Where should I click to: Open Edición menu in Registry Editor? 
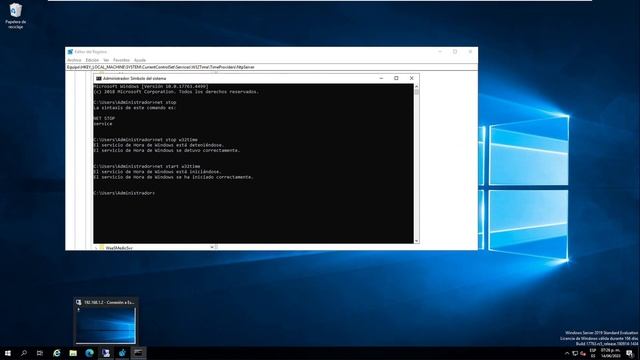coord(92,60)
